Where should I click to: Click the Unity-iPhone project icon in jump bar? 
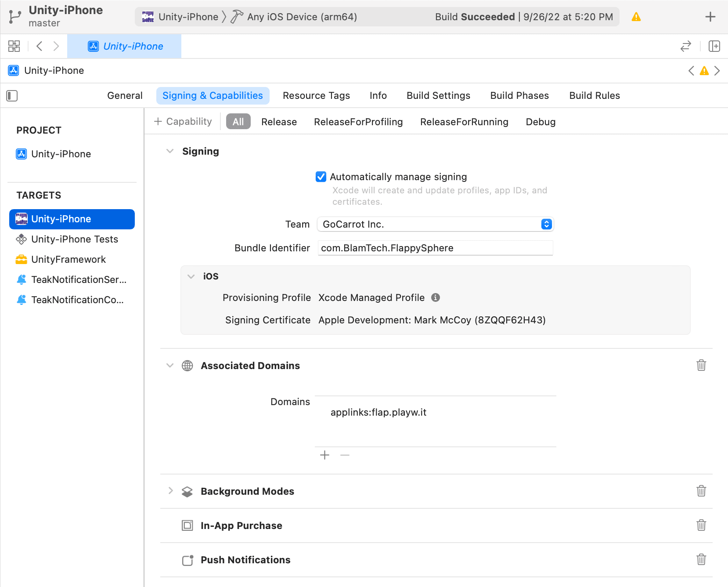14,71
